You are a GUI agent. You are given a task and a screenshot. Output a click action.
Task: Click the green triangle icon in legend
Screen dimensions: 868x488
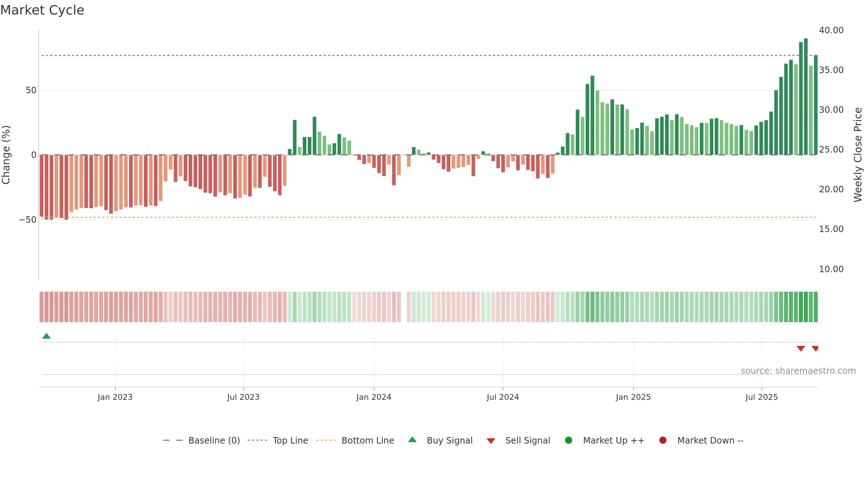(412, 440)
